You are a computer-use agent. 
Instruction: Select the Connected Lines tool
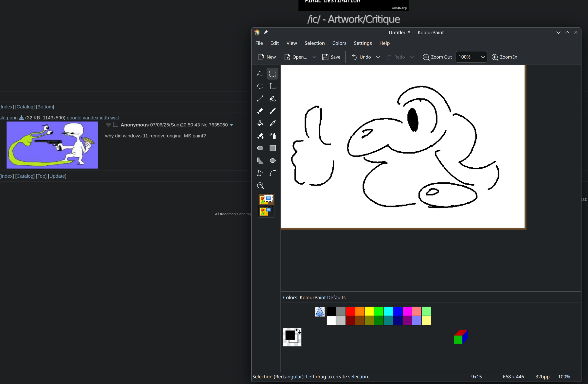click(260, 173)
